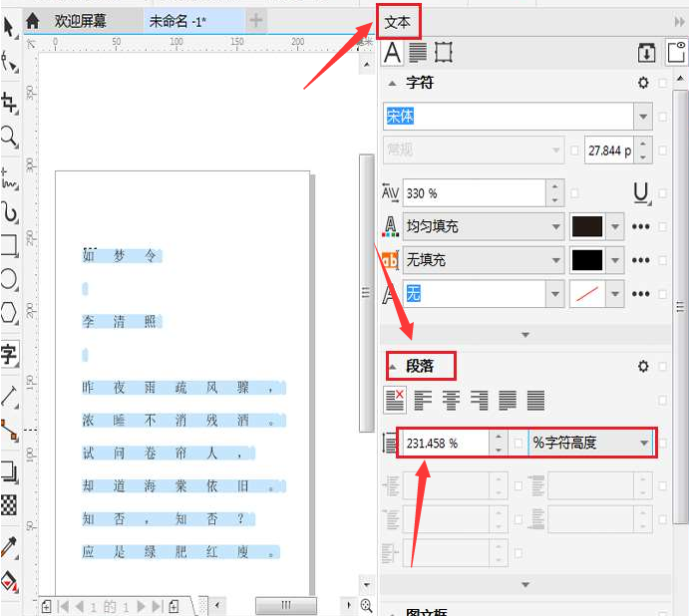Select the Color eyedropper tool
The height and width of the screenshot is (616, 689).
coord(9,547)
